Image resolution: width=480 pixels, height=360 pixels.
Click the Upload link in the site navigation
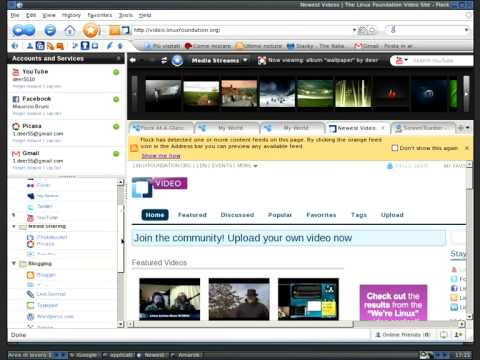392,215
